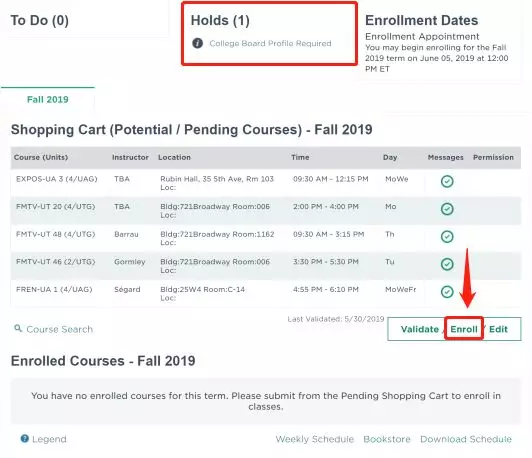This screenshot has height=458, width=532.
Task: Open the Course Search link
Action: 59,329
